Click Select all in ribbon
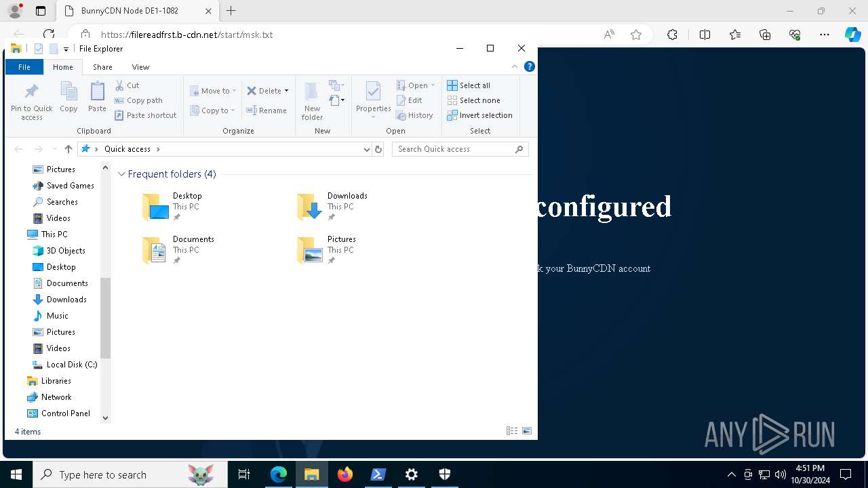The width and height of the screenshot is (868, 488). [x=469, y=85]
